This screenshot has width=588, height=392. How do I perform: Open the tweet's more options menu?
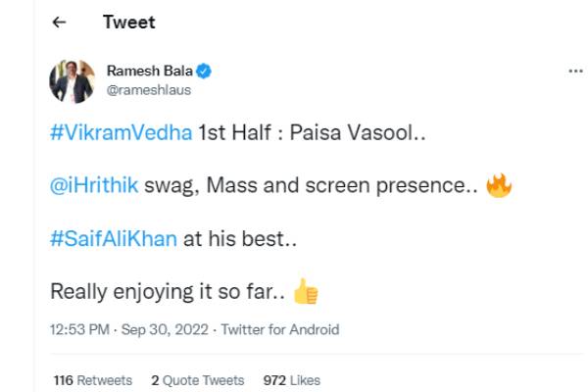tap(576, 73)
